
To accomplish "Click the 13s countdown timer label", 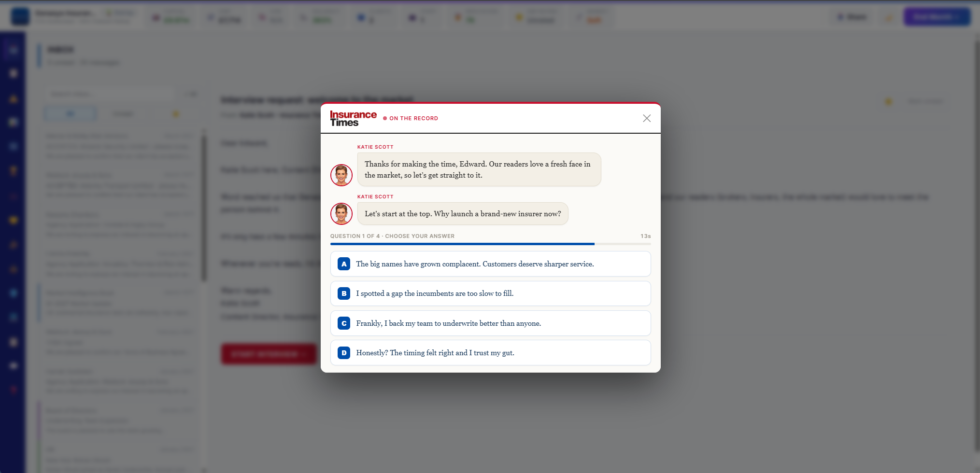I will [x=646, y=236].
